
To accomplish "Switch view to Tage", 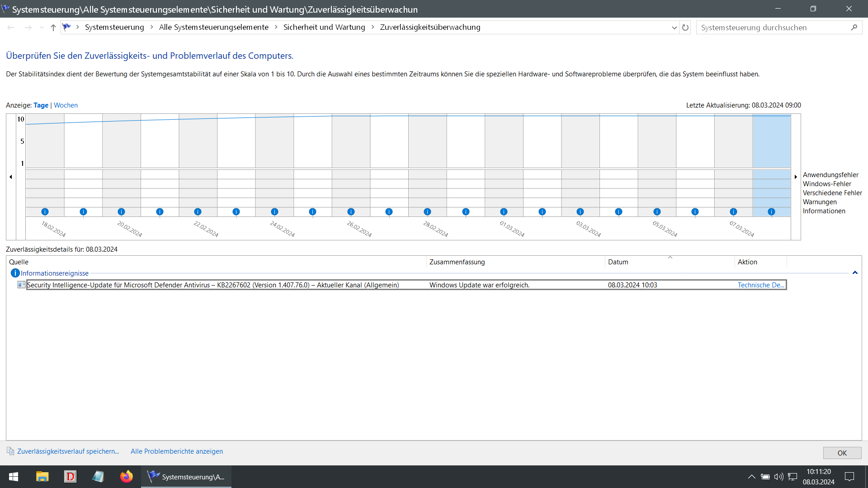I will tap(41, 105).
